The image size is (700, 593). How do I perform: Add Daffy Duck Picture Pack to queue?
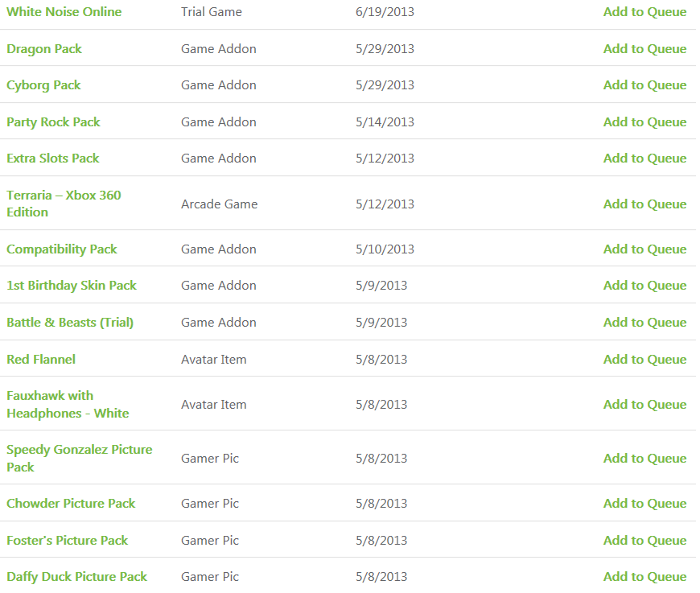pos(644,577)
